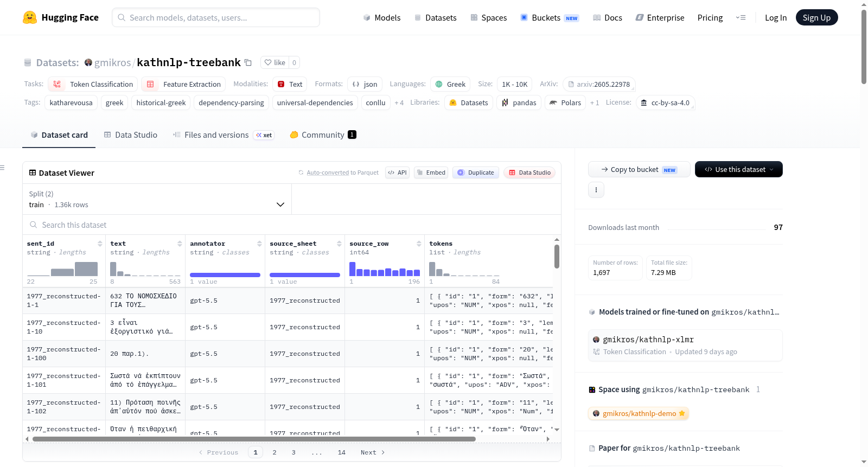This screenshot has width=868, height=467.
Task: Click the sent_id lengths histogram
Action: click(x=62, y=269)
